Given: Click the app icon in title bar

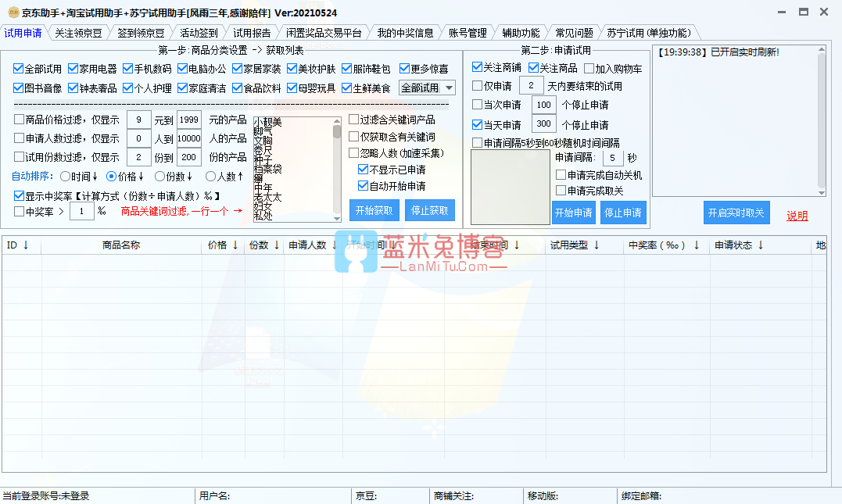Looking at the screenshot, I should pyautogui.click(x=13, y=13).
